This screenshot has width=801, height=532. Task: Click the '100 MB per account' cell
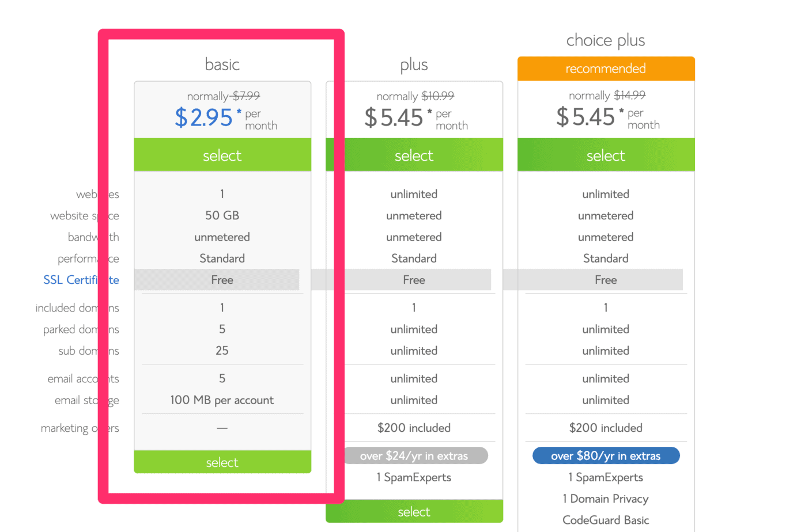click(222, 400)
